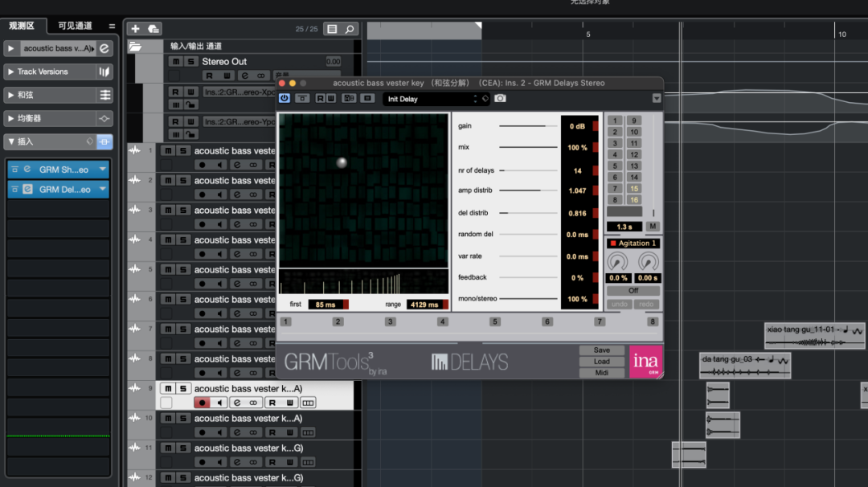This screenshot has width=868, height=487.
Task: Click preset diamond icon beside Init Delay
Action: [485, 99]
